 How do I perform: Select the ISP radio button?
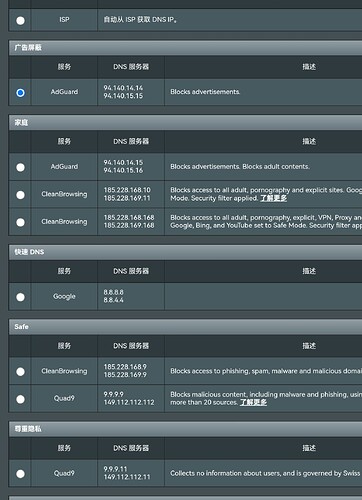click(20, 20)
